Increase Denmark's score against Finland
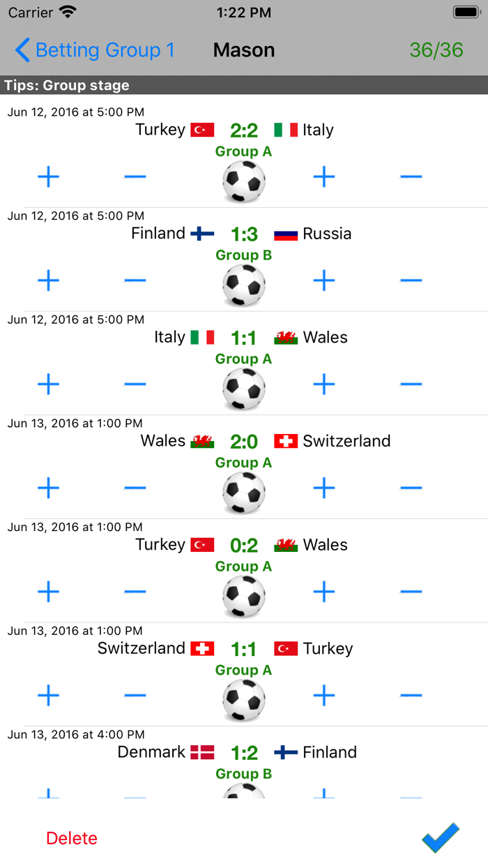The image size is (488, 868). click(49, 792)
